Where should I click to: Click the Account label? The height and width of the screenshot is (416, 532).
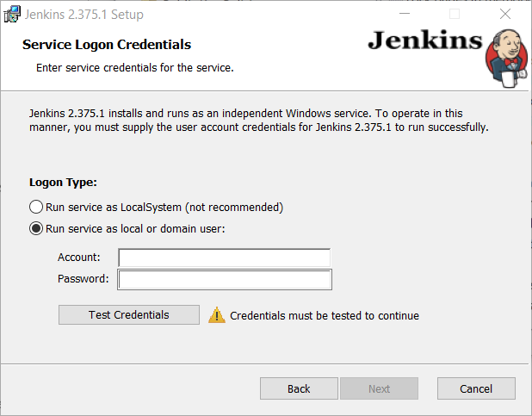tap(79, 258)
